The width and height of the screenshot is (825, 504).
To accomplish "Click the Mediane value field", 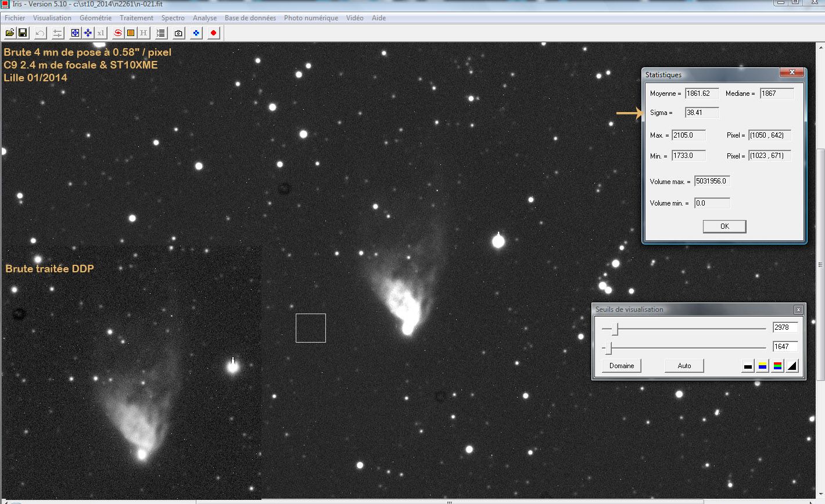I will (x=777, y=93).
